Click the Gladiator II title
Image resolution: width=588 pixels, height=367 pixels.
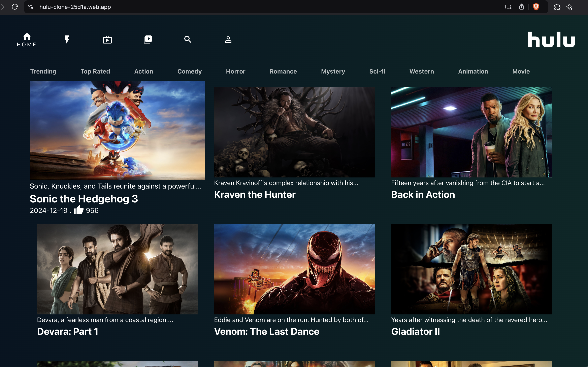416,331
